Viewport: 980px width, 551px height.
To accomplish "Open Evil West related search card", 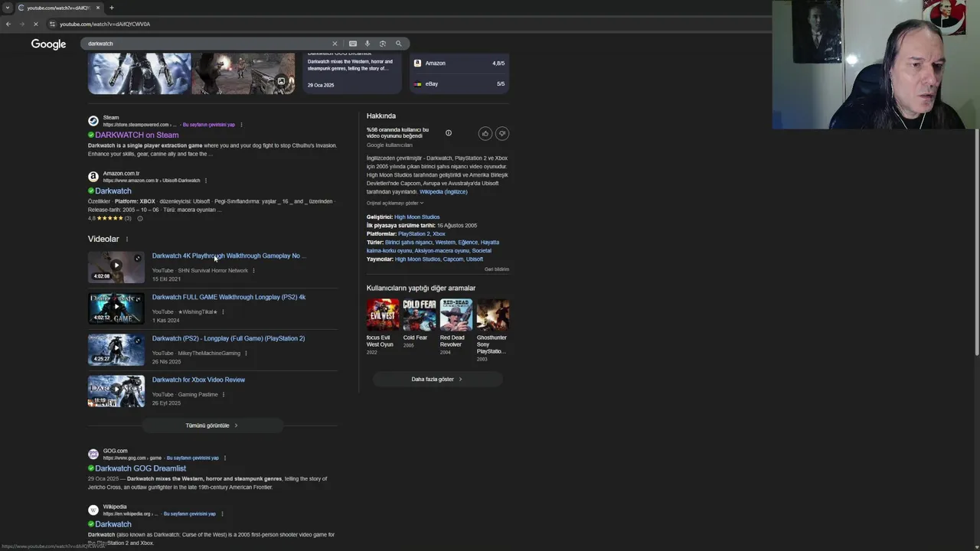I will (382, 327).
